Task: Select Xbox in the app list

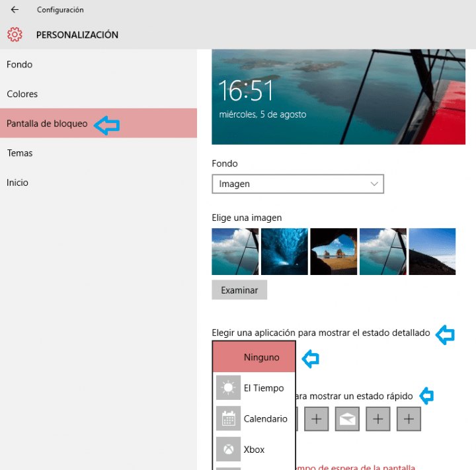Action: [x=254, y=449]
